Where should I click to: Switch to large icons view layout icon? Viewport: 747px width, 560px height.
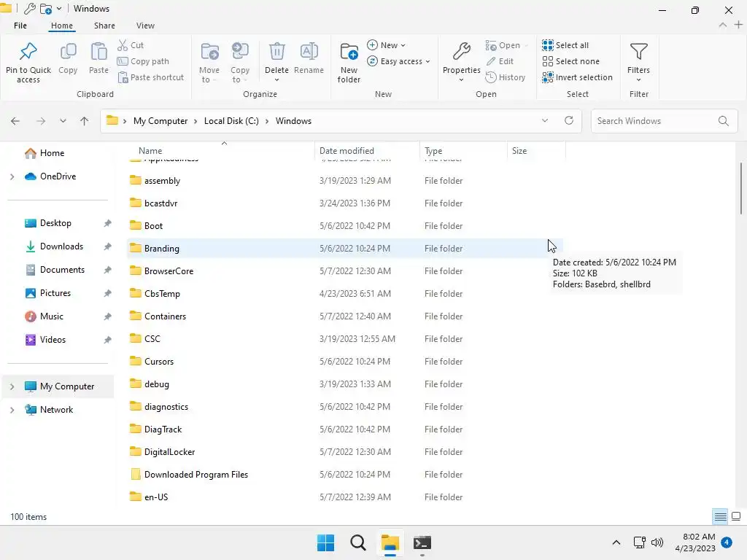[736, 516]
